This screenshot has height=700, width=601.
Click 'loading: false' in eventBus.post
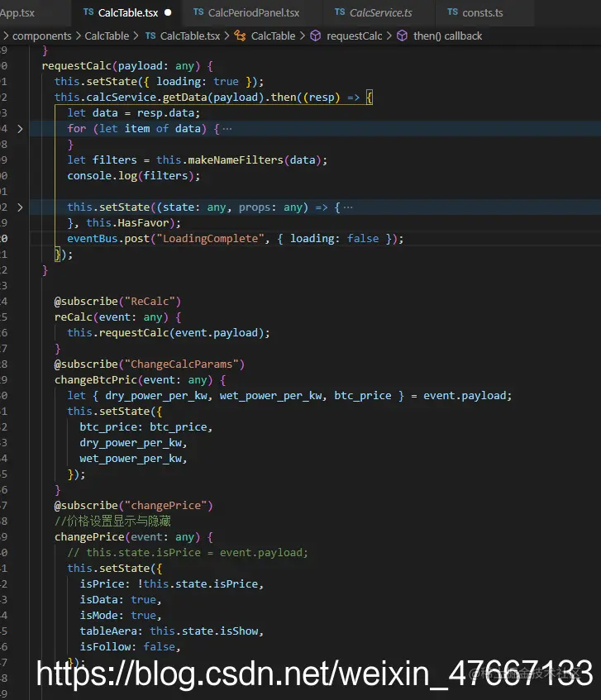pyautogui.click(x=335, y=239)
